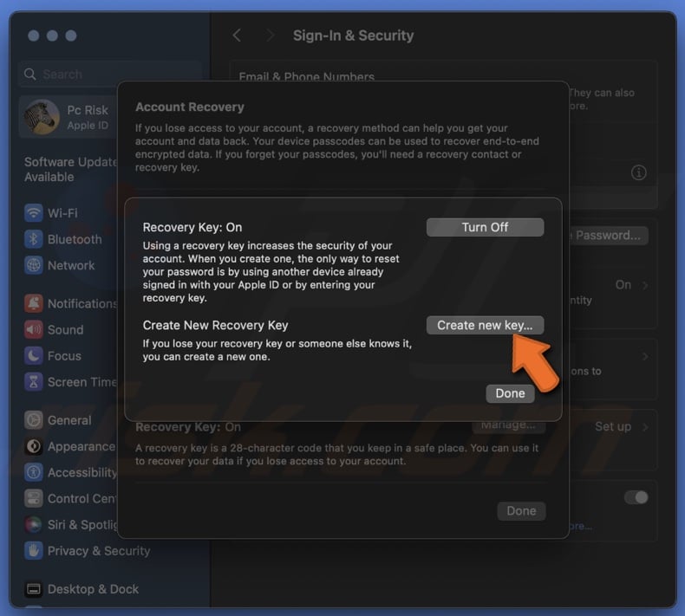Click Privacy & Security label
The image size is (685, 616).
pyautogui.click(x=99, y=551)
